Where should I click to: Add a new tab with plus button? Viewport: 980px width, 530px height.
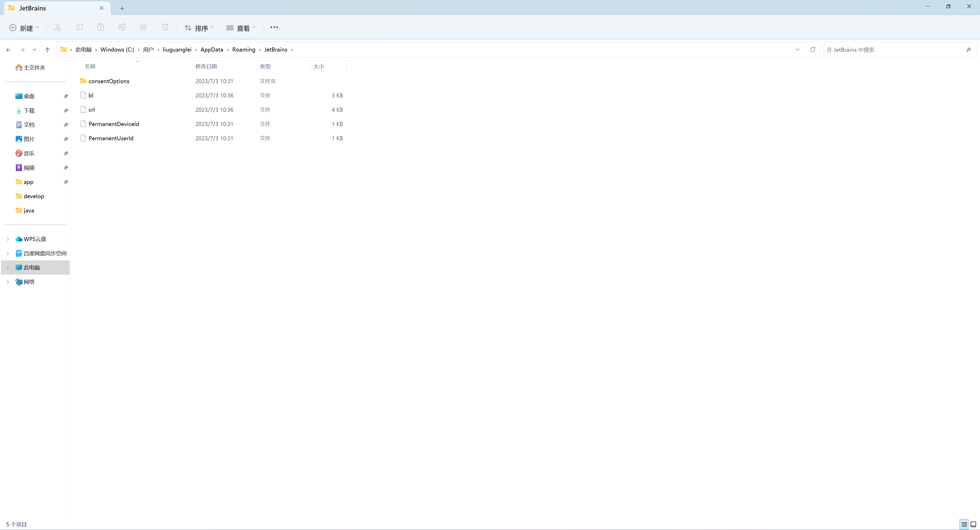coord(122,8)
